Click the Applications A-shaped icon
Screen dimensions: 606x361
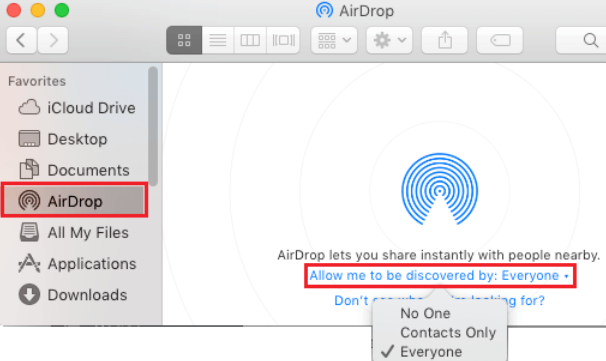tap(29, 263)
